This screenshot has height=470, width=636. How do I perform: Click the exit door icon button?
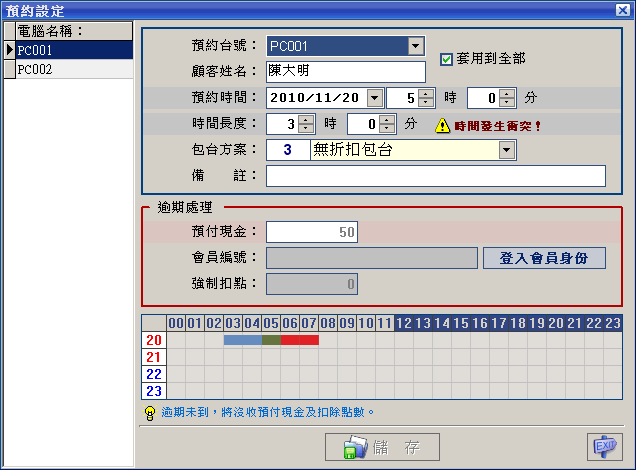pyautogui.click(x=601, y=446)
